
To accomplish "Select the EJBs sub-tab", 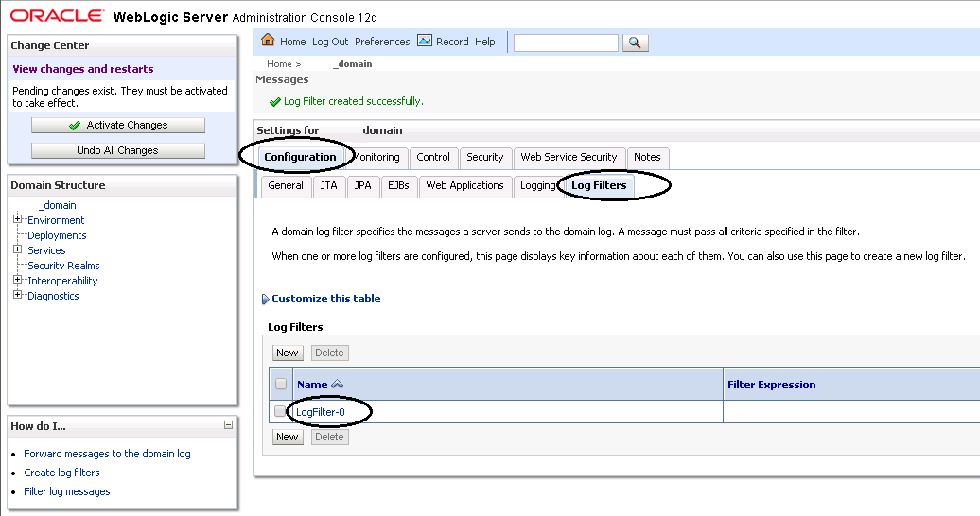I will point(398,185).
